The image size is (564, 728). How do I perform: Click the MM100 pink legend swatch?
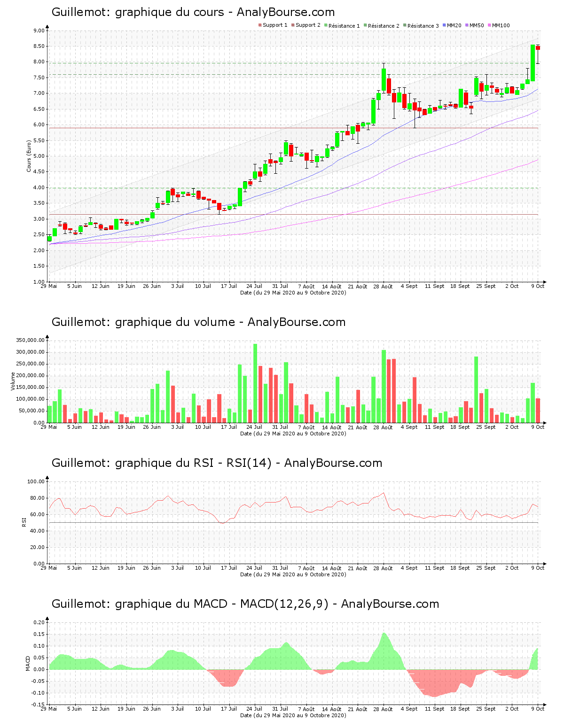point(489,25)
